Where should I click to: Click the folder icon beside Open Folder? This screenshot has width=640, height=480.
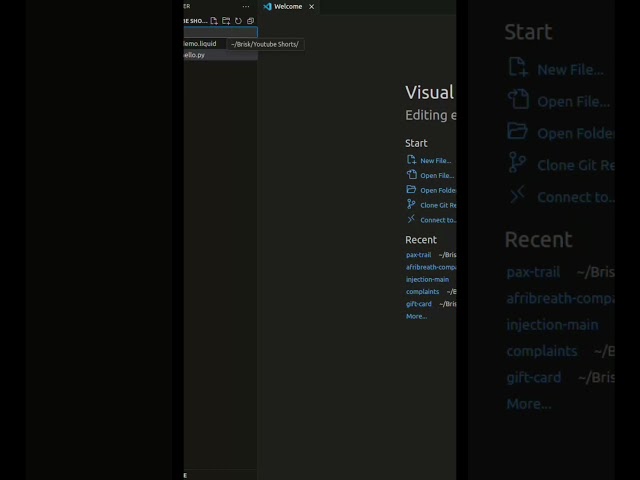point(411,190)
